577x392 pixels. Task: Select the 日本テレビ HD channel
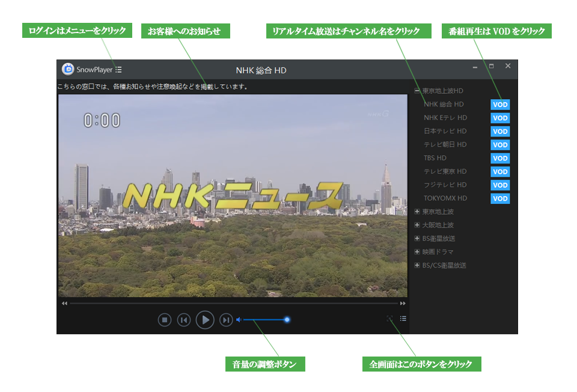pos(445,131)
